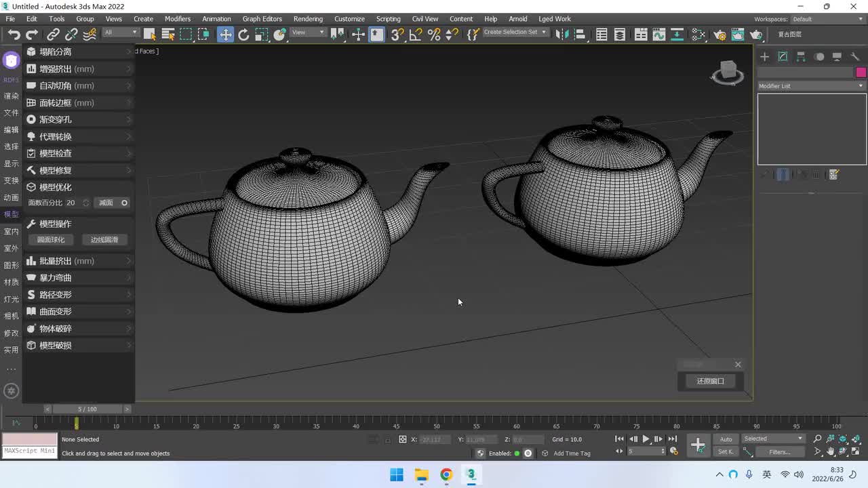Click the Windows Start button
This screenshot has height=488, width=868.
pyautogui.click(x=397, y=474)
